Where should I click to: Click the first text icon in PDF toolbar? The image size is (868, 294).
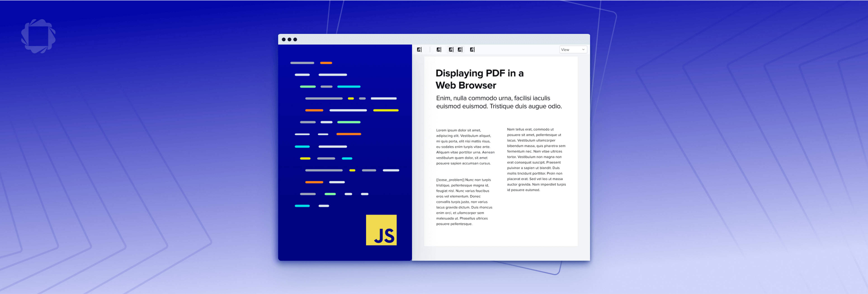pyautogui.click(x=419, y=49)
